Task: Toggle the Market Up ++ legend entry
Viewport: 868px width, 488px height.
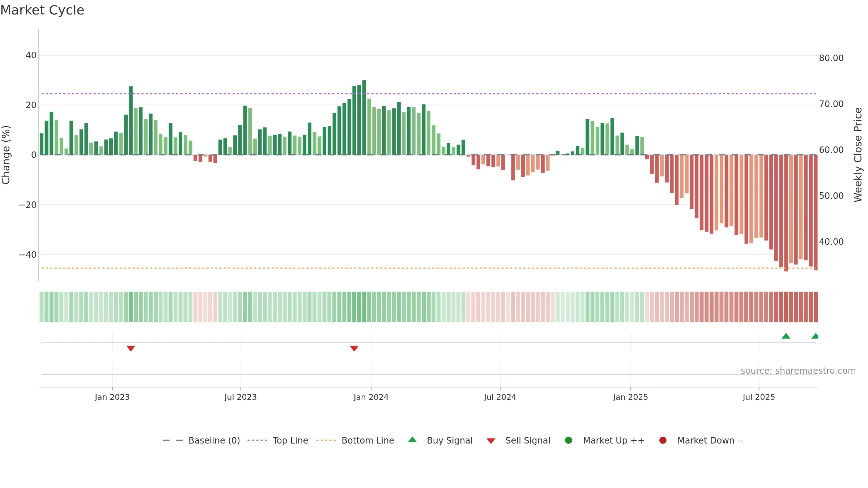Action: [x=604, y=440]
